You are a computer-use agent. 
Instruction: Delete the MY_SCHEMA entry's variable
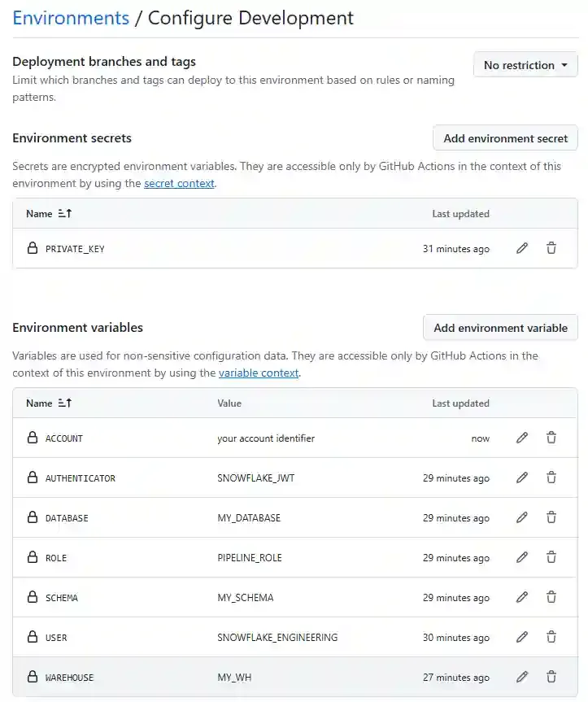[x=551, y=597]
